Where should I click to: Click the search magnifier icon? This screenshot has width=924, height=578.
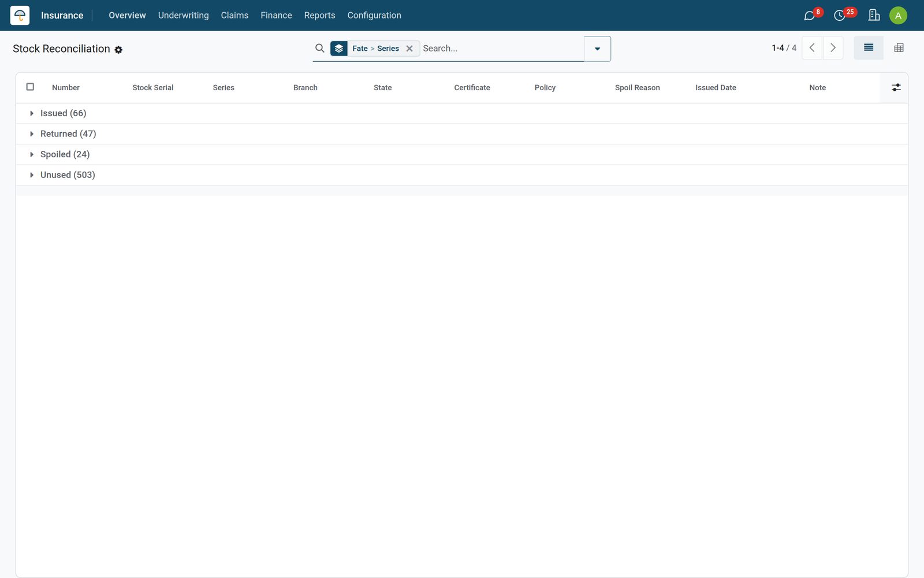319,48
